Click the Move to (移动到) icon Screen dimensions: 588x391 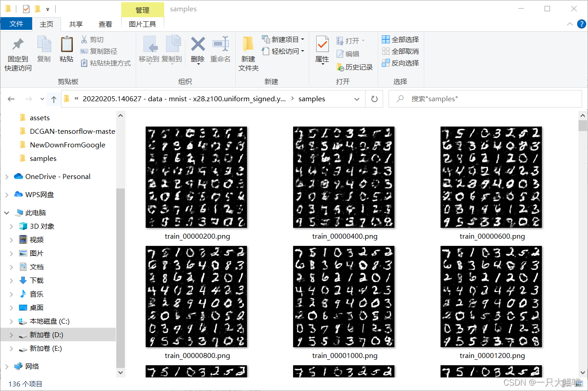(150, 45)
